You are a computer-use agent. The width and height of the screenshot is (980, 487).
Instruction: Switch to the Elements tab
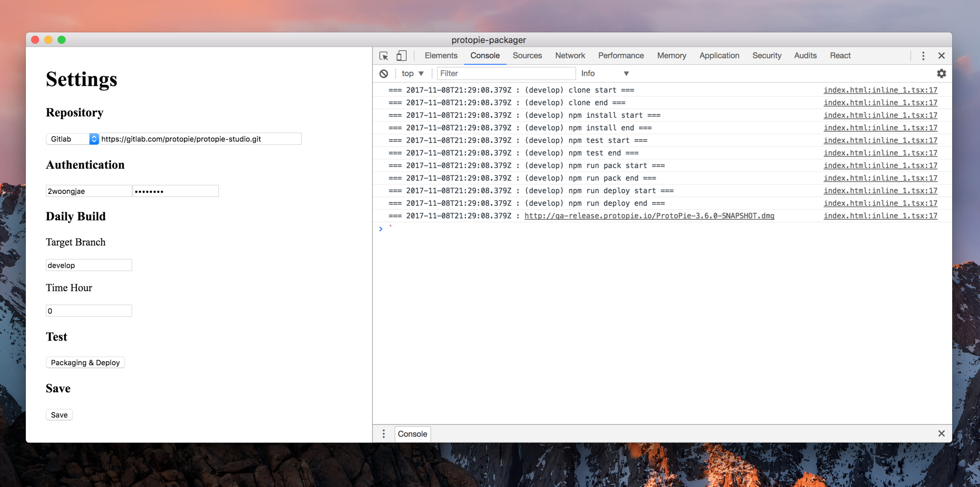441,56
